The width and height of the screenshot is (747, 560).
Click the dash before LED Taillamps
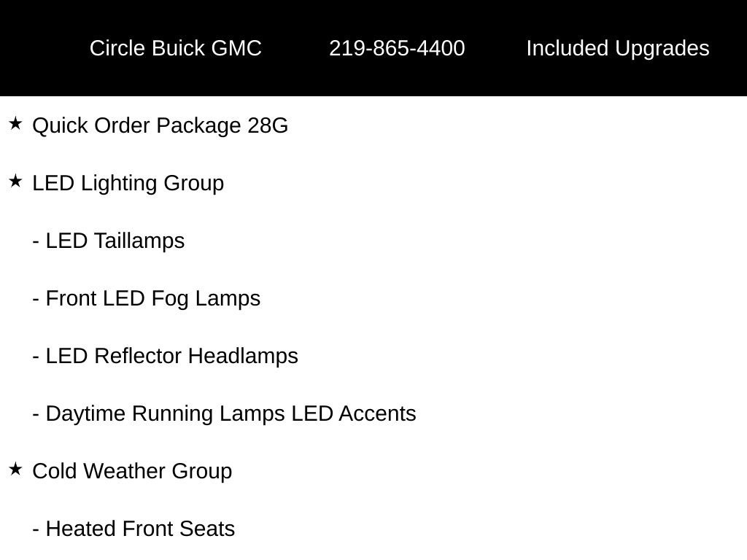pyautogui.click(x=36, y=241)
